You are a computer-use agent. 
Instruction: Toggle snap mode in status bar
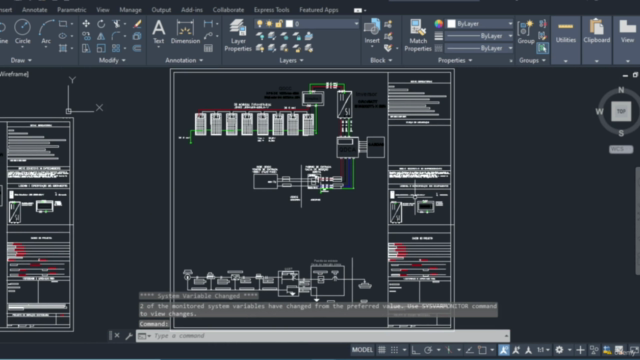click(394, 350)
